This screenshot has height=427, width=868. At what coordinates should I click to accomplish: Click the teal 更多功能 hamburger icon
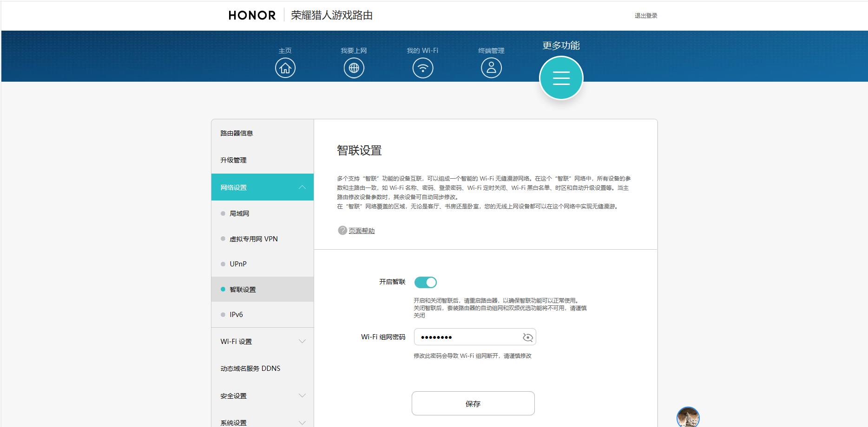click(x=560, y=78)
